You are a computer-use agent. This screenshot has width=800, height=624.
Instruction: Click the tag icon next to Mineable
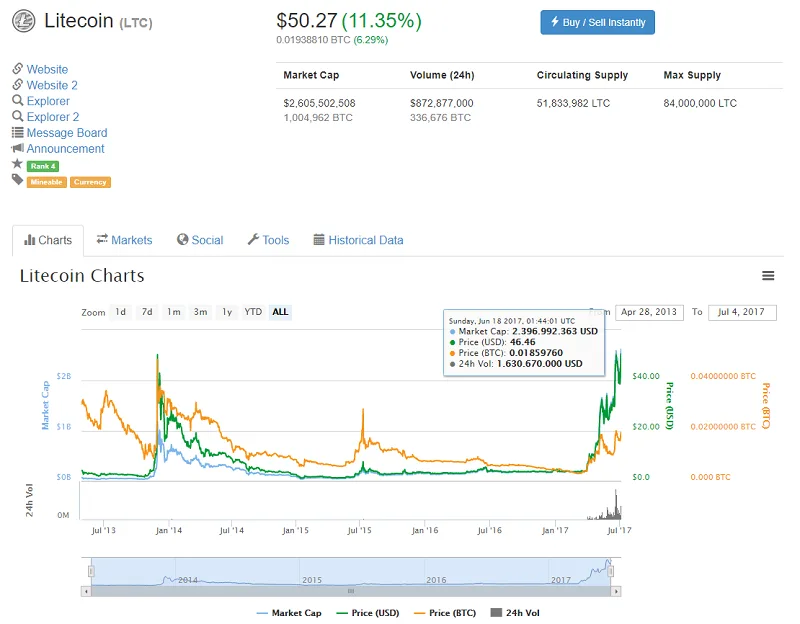18,180
